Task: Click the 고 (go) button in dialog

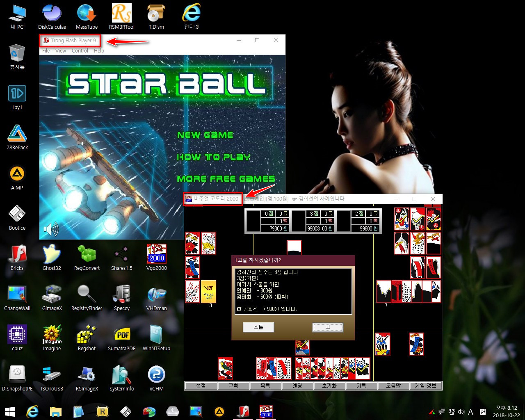Action: pos(328,327)
